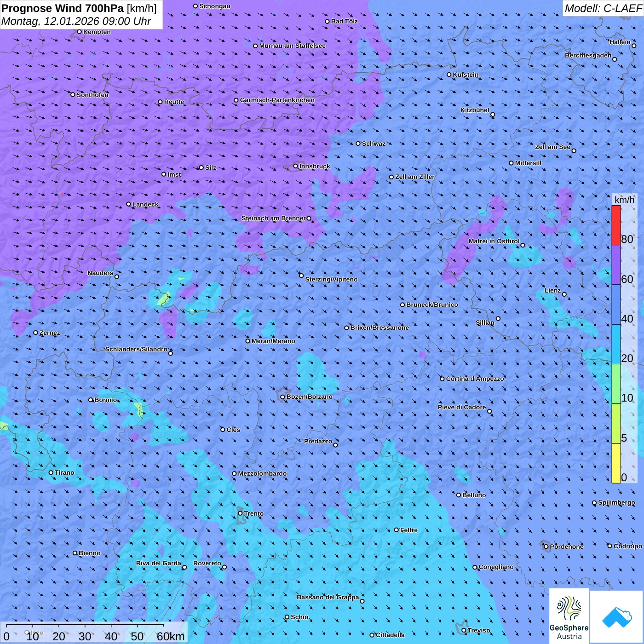Click the 'Mittersill' label

[x=529, y=163]
